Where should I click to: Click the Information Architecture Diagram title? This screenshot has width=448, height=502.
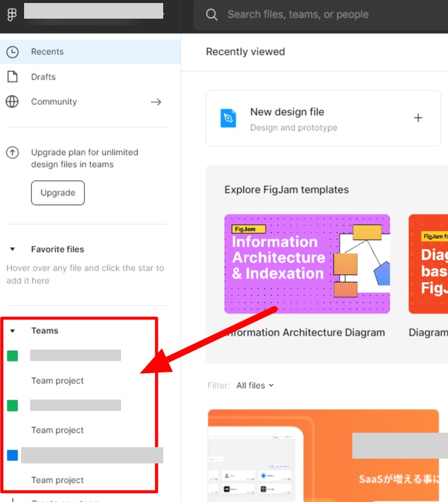point(304,332)
